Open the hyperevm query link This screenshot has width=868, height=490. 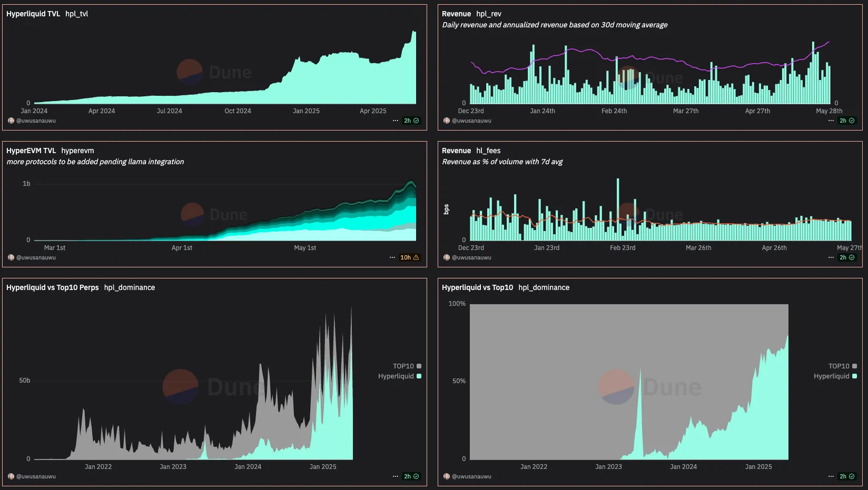[x=77, y=151]
